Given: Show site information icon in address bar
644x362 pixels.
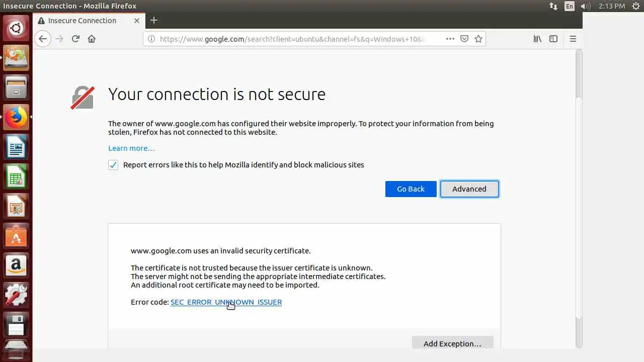Looking at the screenshot, I should 151,39.
